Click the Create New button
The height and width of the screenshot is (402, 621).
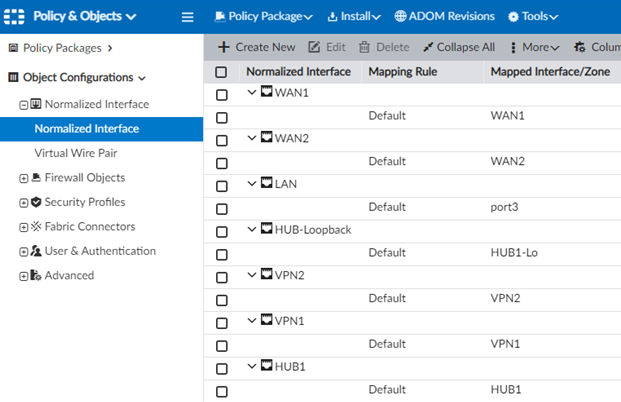pyautogui.click(x=256, y=47)
